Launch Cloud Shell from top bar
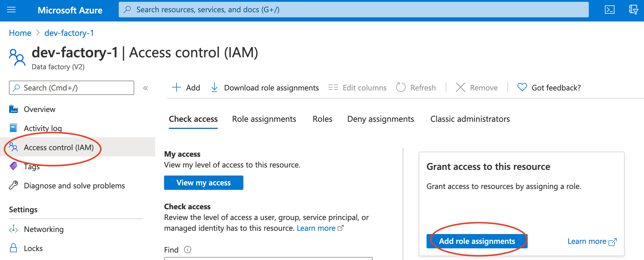This screenshot has height=260, width=644. click(609, 10)
